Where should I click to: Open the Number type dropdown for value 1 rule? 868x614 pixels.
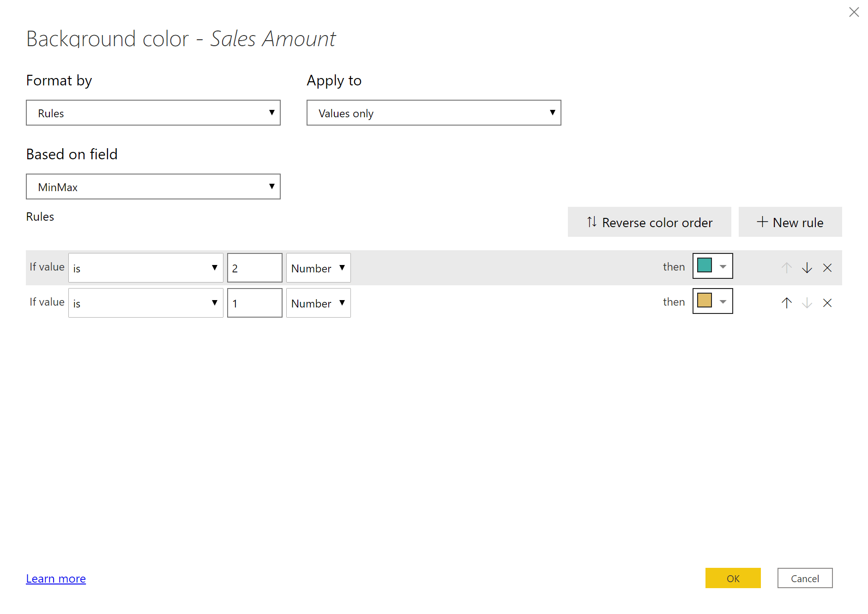click(x=318, y=303)
